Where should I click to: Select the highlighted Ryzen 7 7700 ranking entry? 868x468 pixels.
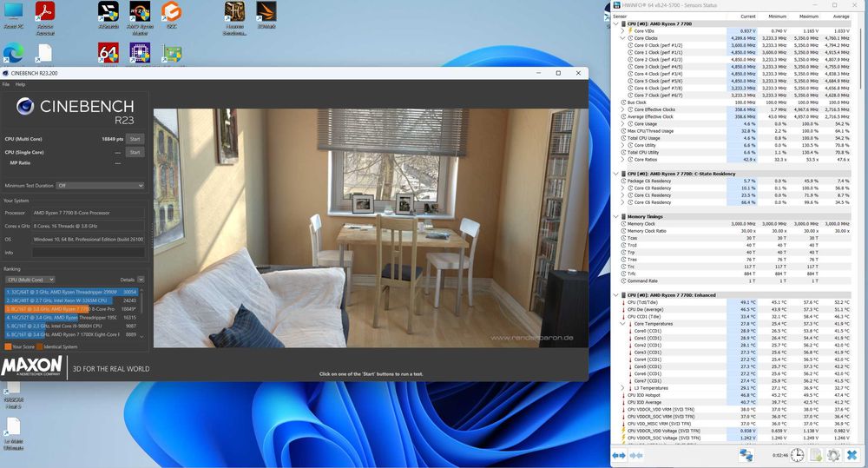point(71,309)
